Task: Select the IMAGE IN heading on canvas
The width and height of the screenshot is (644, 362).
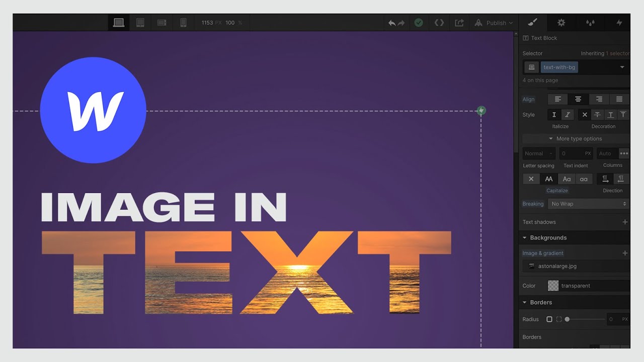Action: [164, 207]
